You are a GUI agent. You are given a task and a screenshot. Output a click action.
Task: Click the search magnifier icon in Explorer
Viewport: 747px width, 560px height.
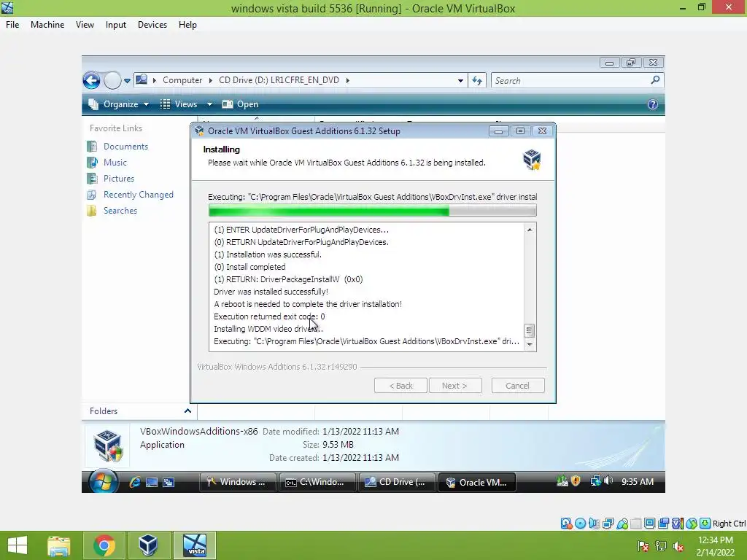(x=655, y=80)
